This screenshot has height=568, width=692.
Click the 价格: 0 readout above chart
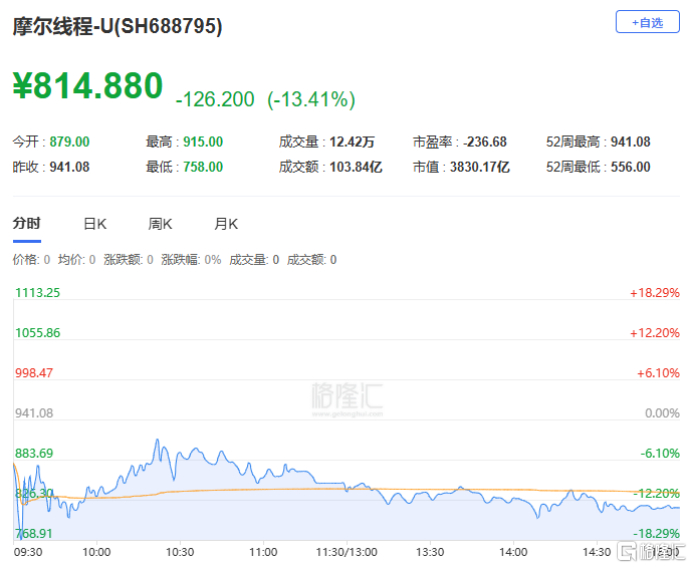point(31,260)
